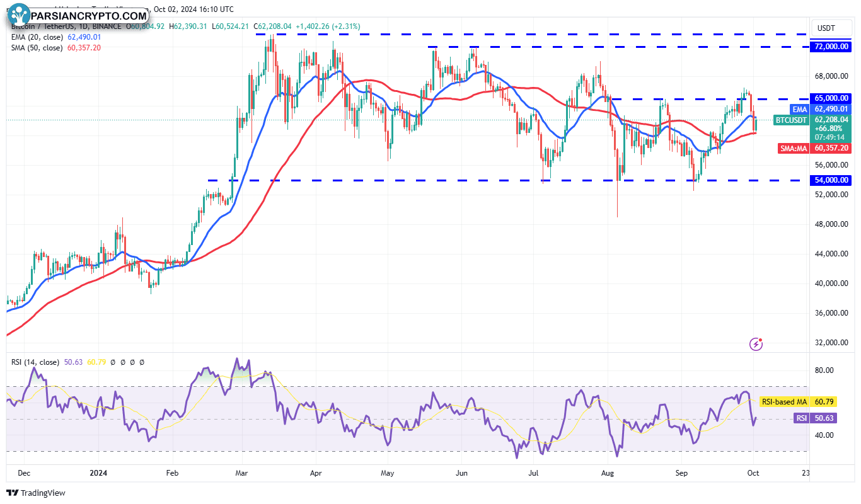Screen dimensions: 861x504
Task: Click the 72,000.00 price level label
Action: (831, 47)
